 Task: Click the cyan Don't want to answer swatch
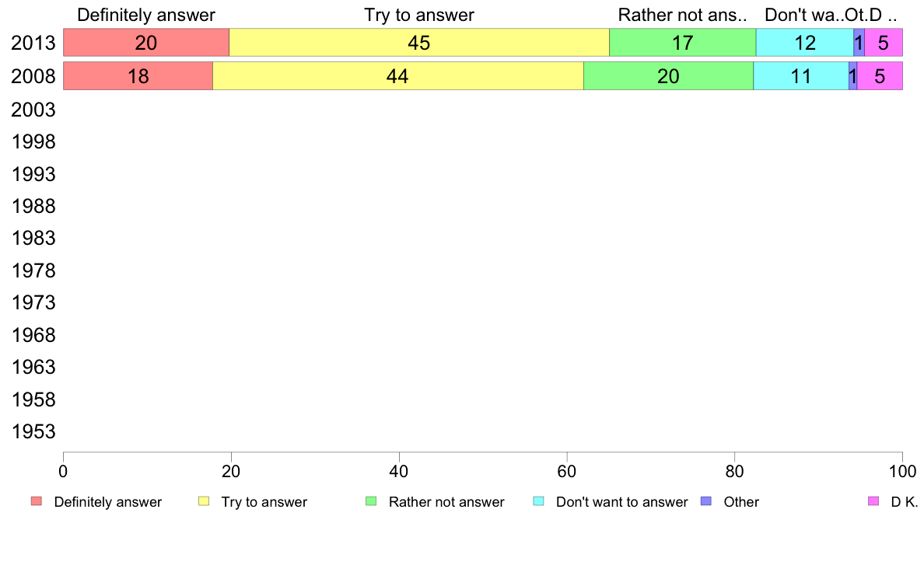[x=538, y=501]
